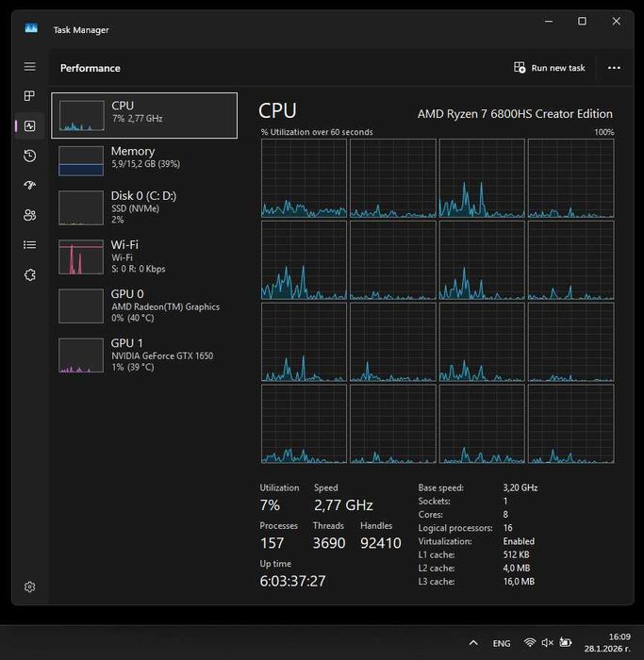This screenshot has height=660, width=644.
Task: Open the Startup apps page icon
Action: (x=30, y=185)
